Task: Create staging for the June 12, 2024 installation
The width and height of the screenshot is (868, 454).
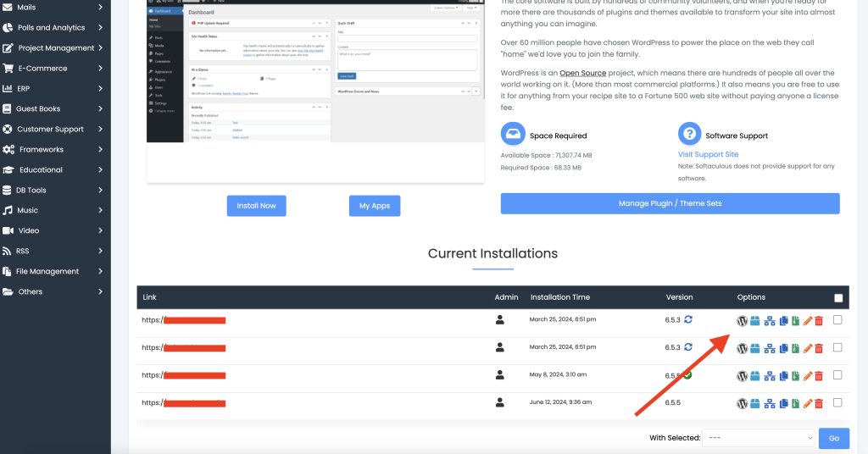Action: [x=770, y=404]
